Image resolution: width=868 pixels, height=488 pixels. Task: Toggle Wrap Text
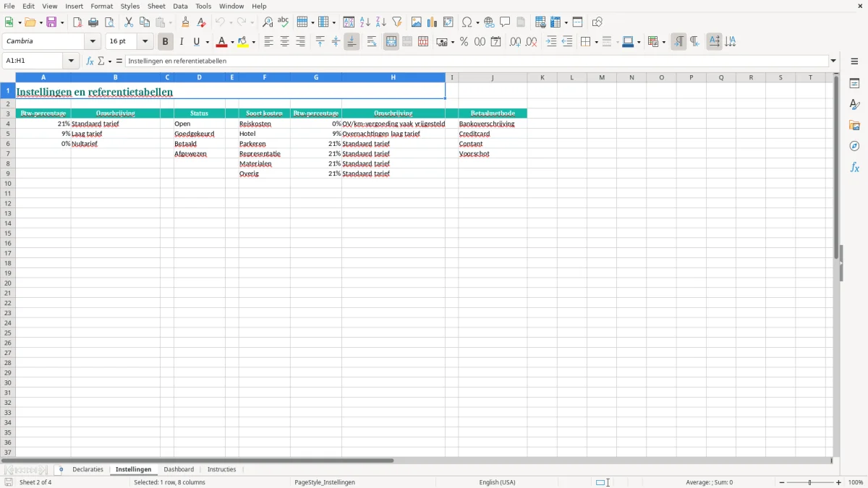coord(372,42)
